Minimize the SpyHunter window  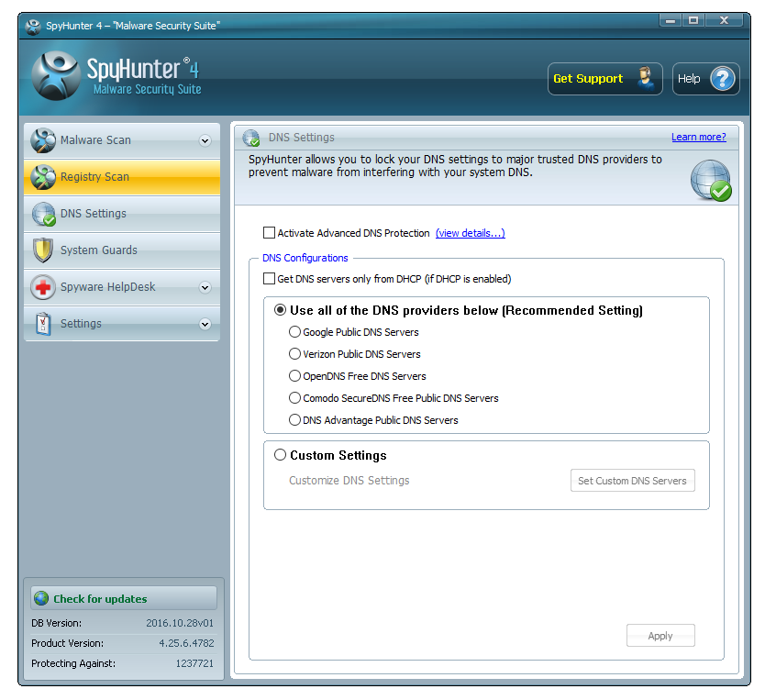click(x=671, y=20)
